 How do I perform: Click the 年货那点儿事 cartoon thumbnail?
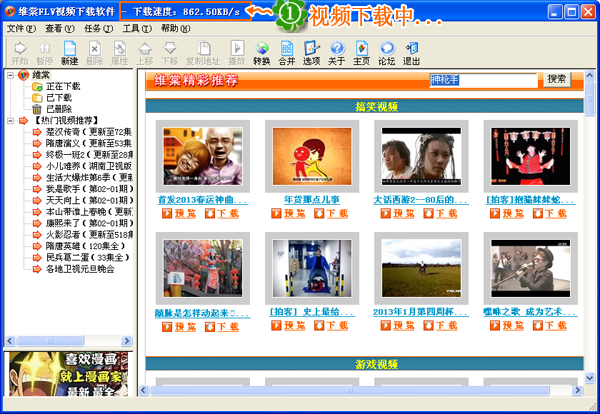312,156
